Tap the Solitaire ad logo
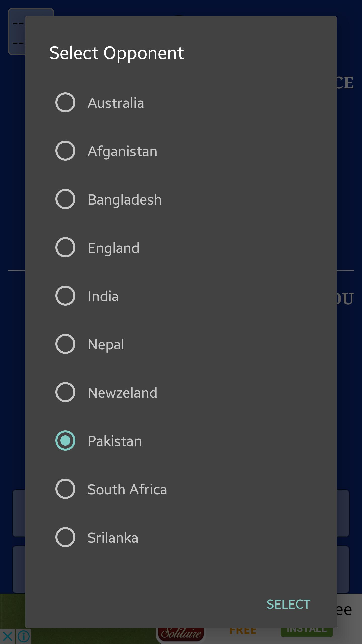The height and width of the screenshot is (644, 362). [x=181, y=636]
